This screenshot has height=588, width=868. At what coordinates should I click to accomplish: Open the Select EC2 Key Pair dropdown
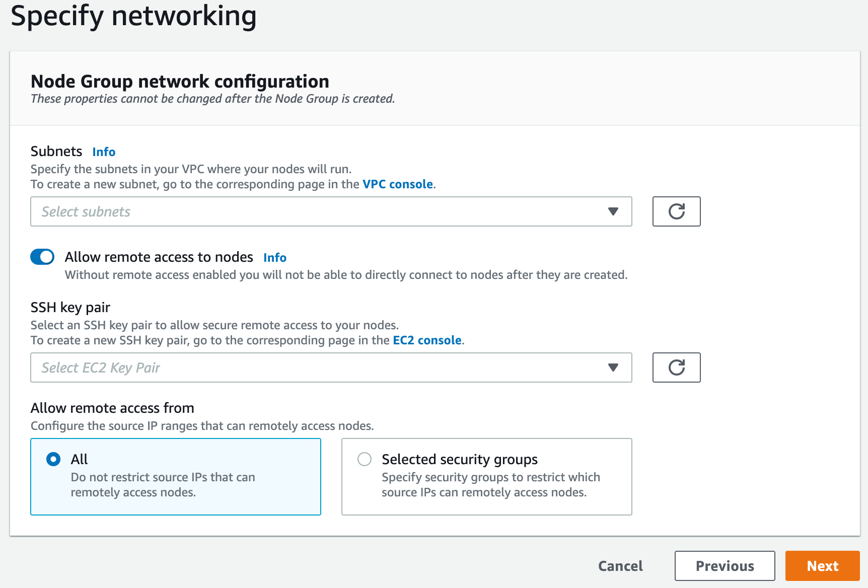click(x=331, y=367)
